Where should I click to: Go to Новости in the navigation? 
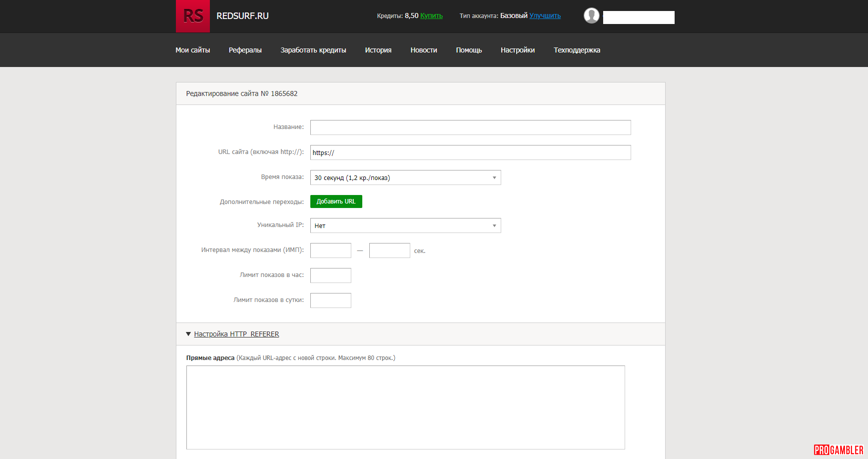pos(423,50)
